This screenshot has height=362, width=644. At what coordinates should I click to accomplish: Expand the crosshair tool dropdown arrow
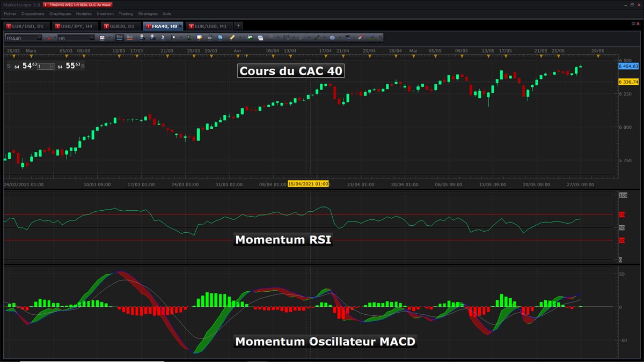click(x=180, y=38)
